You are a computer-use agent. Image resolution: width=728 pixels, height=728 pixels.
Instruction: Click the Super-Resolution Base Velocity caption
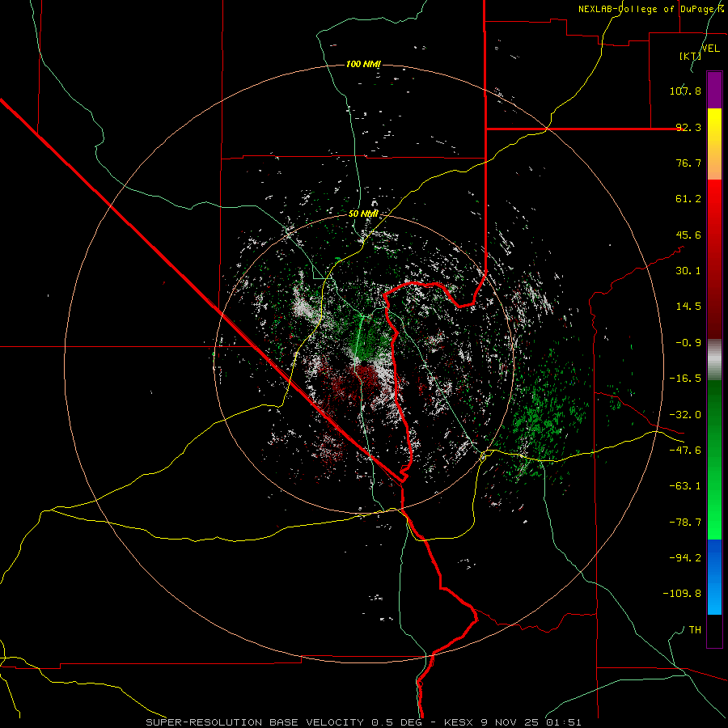click(x=363, y=722)
